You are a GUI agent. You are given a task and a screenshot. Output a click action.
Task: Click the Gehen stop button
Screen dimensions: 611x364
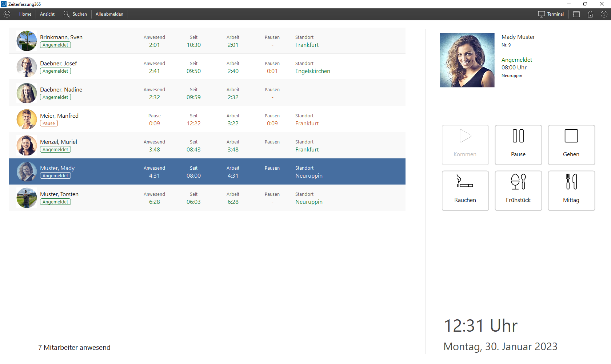(x=571, y=145)
